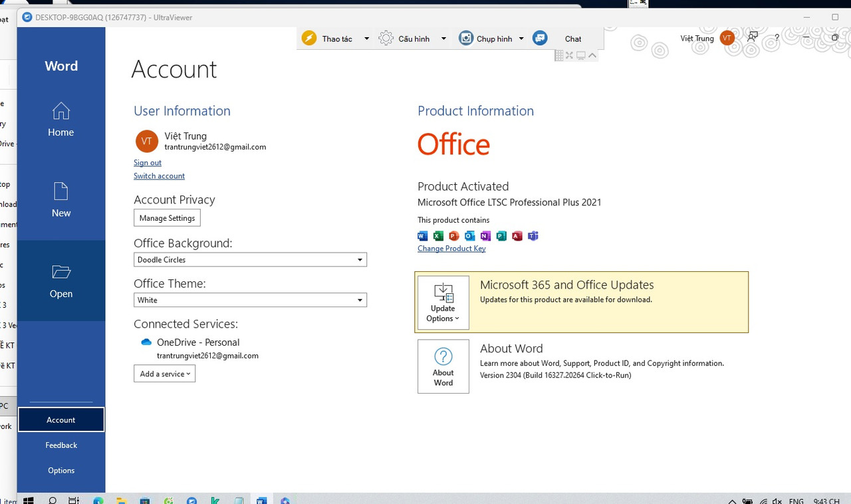Click the volume icon in system tray
Image resolution: width=851 pixels, height=504 pixels.
(x=778, y=501)
